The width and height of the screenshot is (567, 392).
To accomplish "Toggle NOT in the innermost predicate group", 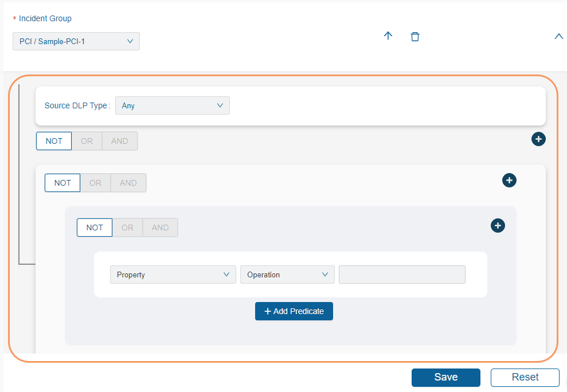I will click(95, 228).
